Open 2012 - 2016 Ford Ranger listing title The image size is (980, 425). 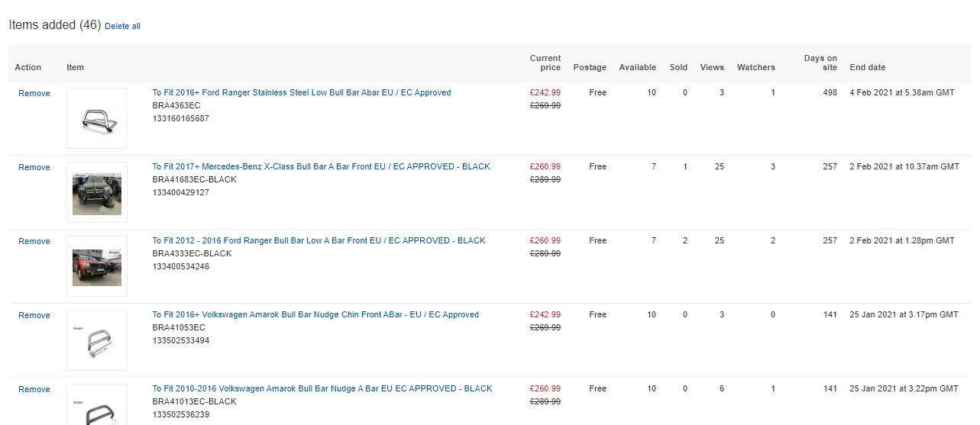[x=319, y=241]
